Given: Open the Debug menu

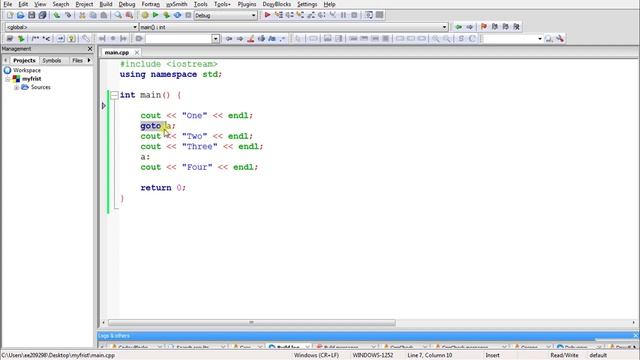Looking at the screenshot, I should pyautogui.click(x=127, y=4).
